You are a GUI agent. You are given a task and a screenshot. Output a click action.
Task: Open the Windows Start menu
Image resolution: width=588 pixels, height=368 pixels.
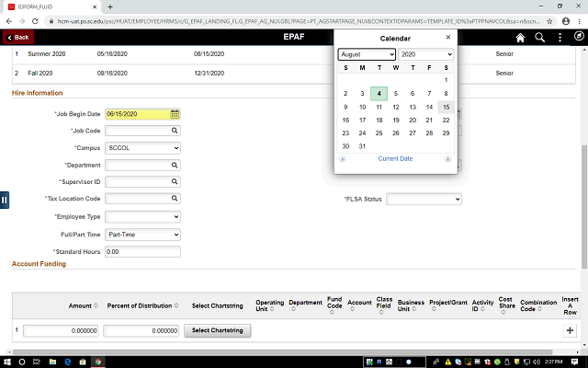click(7, 362)
